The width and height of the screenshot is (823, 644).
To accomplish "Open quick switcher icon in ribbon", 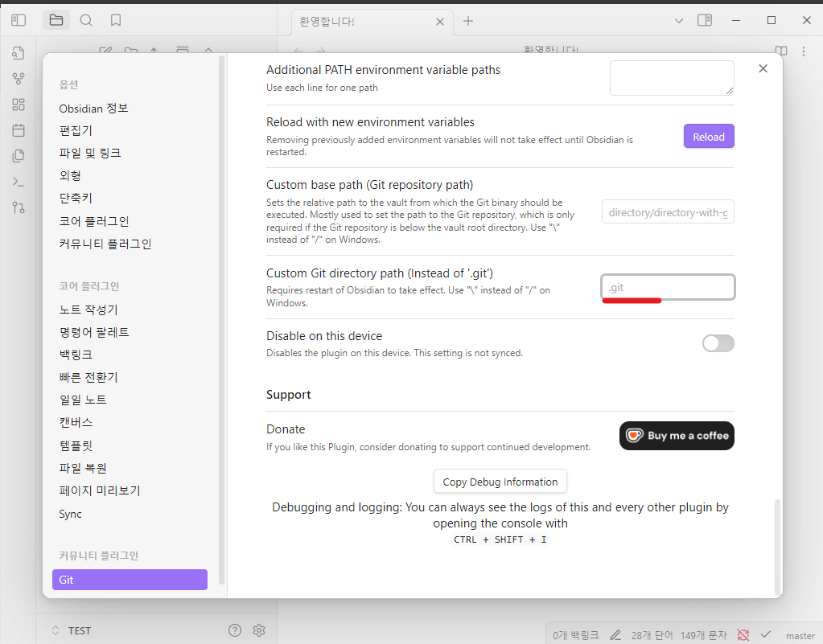I will [x=19, y=53].
